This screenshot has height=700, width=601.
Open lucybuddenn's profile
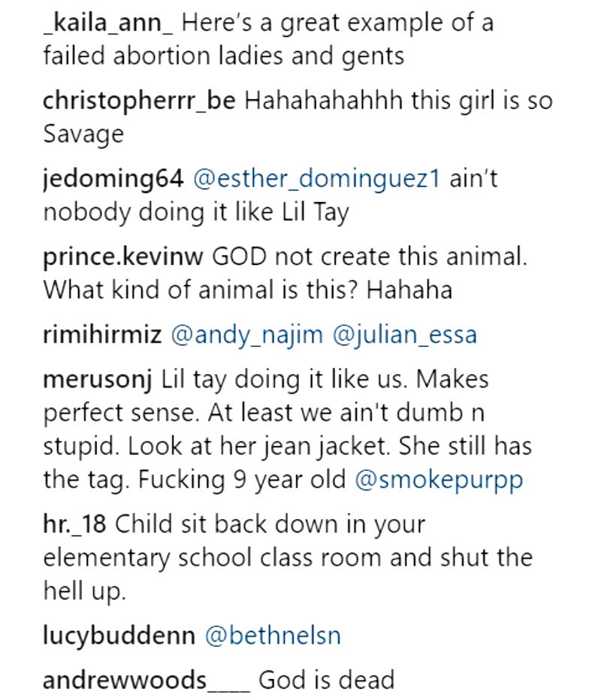(119, 635)
